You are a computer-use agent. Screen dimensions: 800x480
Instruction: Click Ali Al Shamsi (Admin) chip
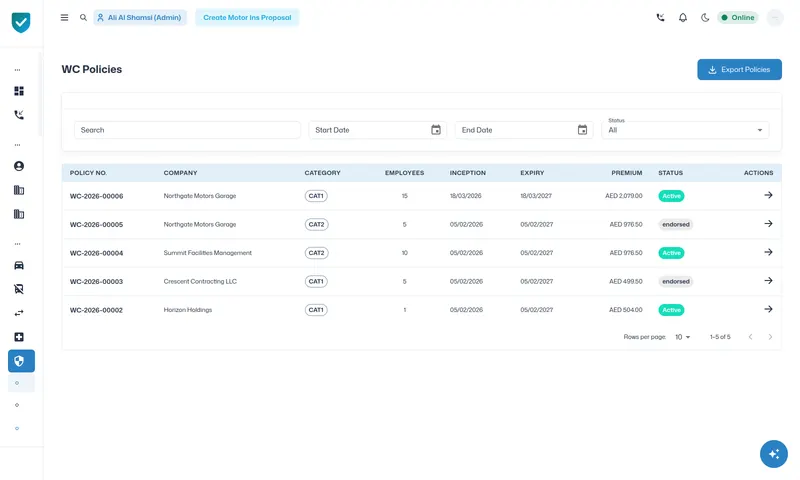click(x=140, y=17)
